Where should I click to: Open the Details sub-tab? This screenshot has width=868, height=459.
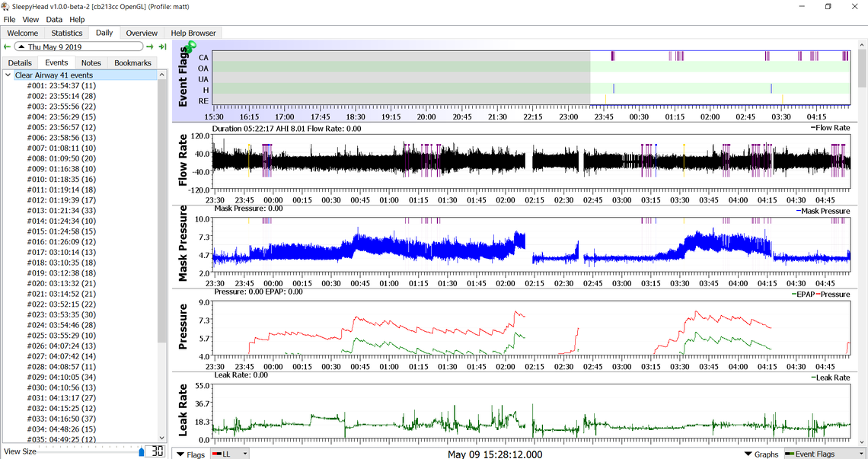click(20, 63)
